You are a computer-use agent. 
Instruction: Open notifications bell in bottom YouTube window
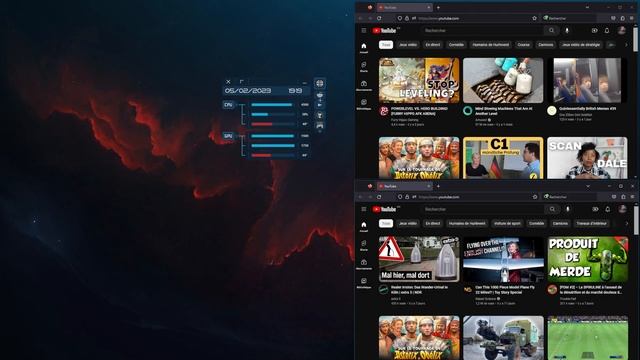pyautogui.click(x=608, y=209)
